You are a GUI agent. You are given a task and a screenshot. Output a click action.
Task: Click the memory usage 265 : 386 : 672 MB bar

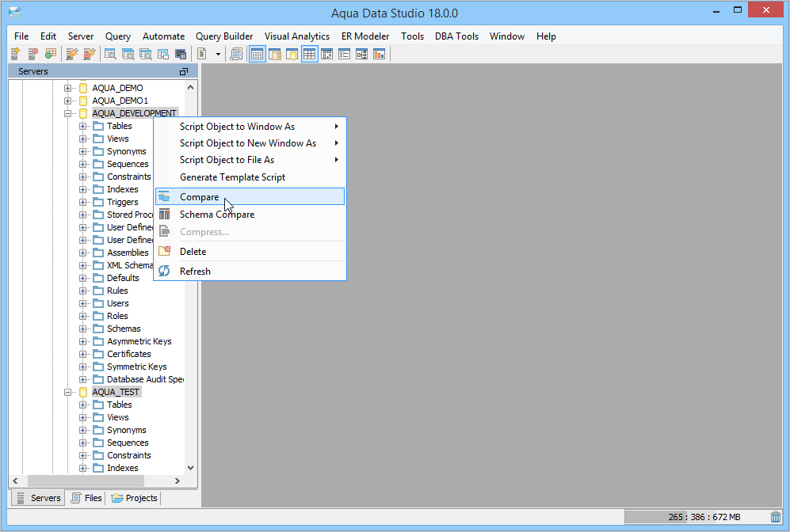point(696,517)
